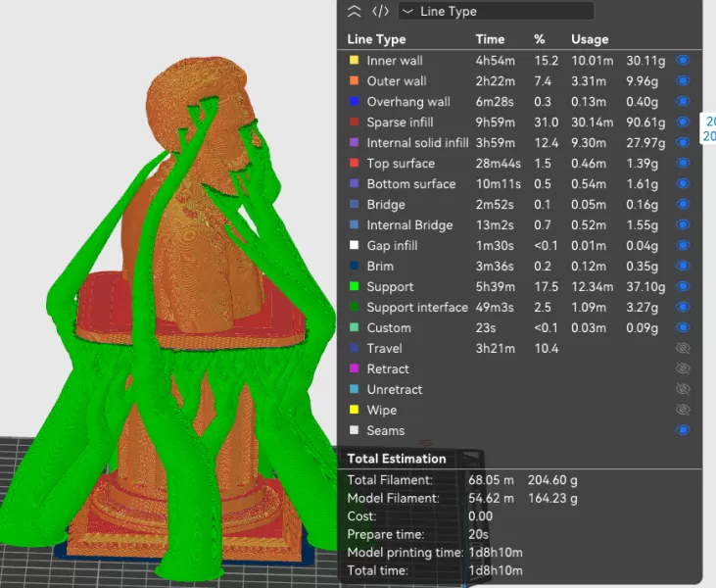
Task: Toggle Internal Bridge visibility eye
Action: (x=683, y=224)
